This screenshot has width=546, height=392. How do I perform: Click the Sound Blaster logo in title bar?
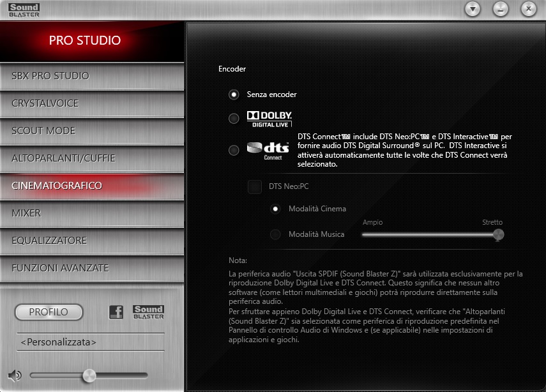(x=24, y=10)
